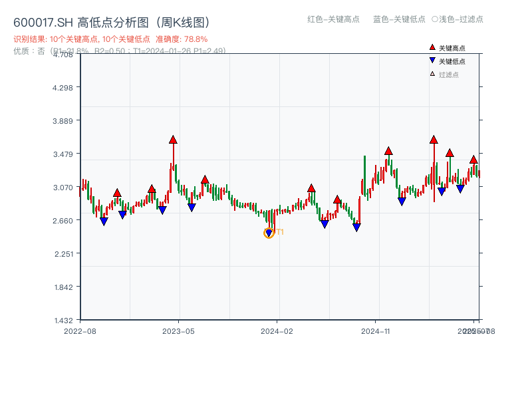Click the y-axis label 2.251
This screenshot has width=532, height=399.
[63, 254]
